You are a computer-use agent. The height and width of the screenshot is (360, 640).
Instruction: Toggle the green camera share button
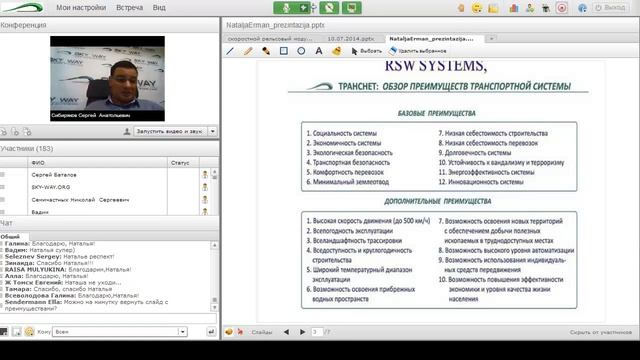point(329,8)
